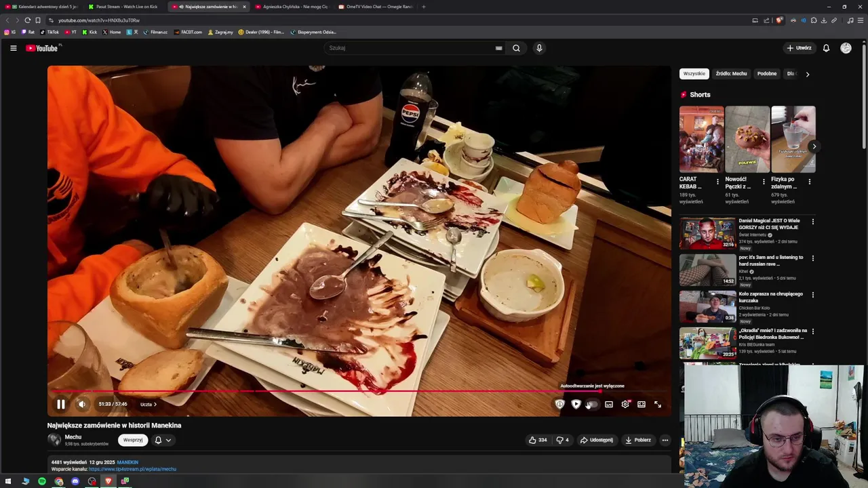The width and height of the screenshot is (868, 488).
Task: Go to the YouTube home logo
Action: coord(42,48)
